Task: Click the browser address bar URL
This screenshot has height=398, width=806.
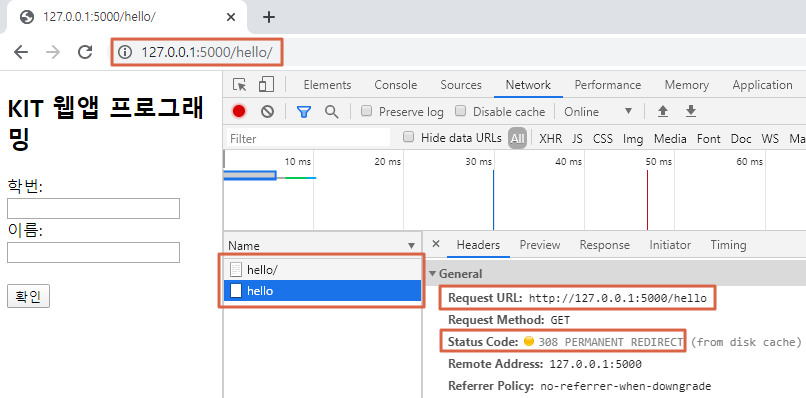Action: click(x=207, y=52)
